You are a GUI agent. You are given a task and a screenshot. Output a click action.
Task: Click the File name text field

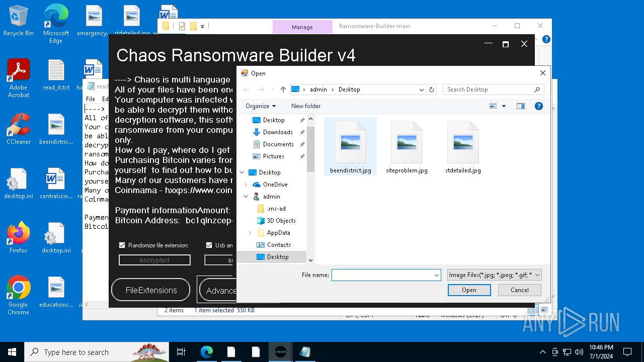click(x=382, y=275)
